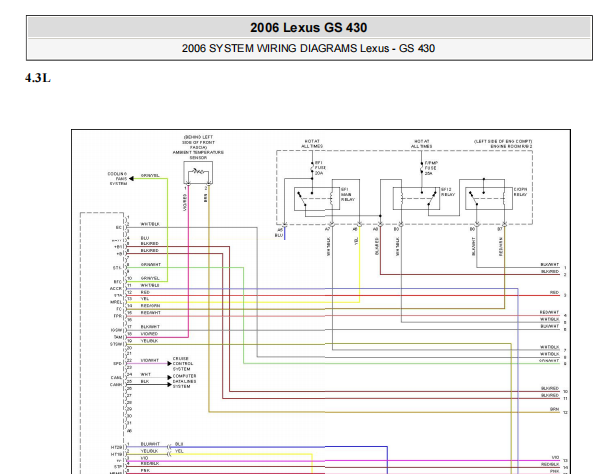This screenshot has height=474, width=606.
Task: Click the C/OPN relay switch symbol
Action: [473, 199]
